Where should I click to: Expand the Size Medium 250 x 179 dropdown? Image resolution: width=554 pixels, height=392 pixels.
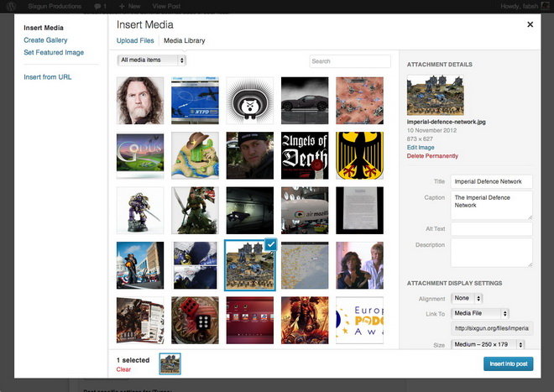(488, 344)
